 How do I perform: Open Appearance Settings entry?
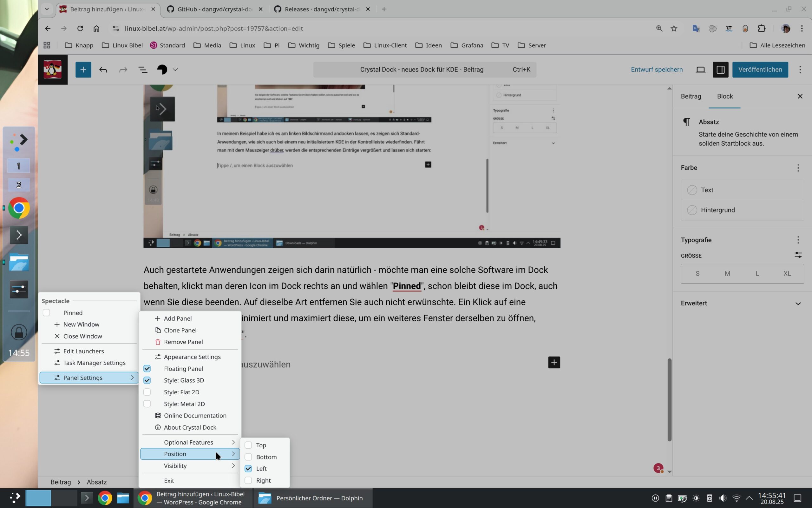pos(190,357)
